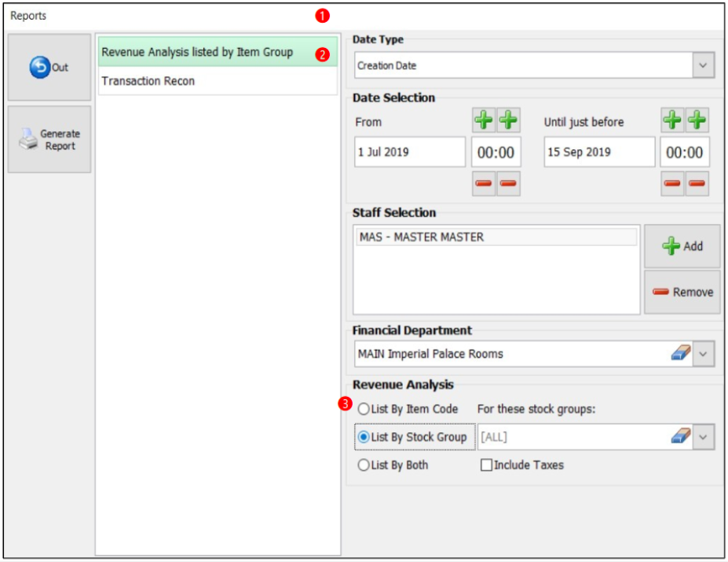Viewport: 728px width, 562px height.
Task: Click Generate Report button
Action: pyautogui.click(x=49, y=139)
